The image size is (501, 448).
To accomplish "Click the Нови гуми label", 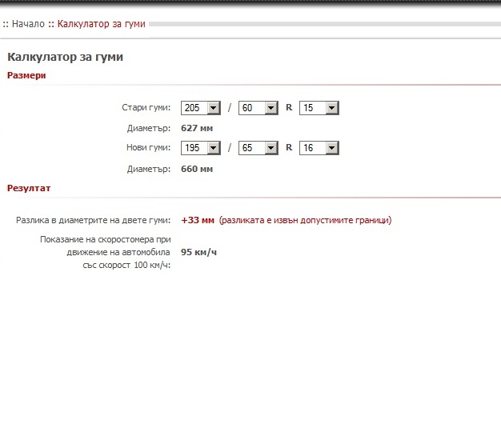I will (x=148, y=148).
